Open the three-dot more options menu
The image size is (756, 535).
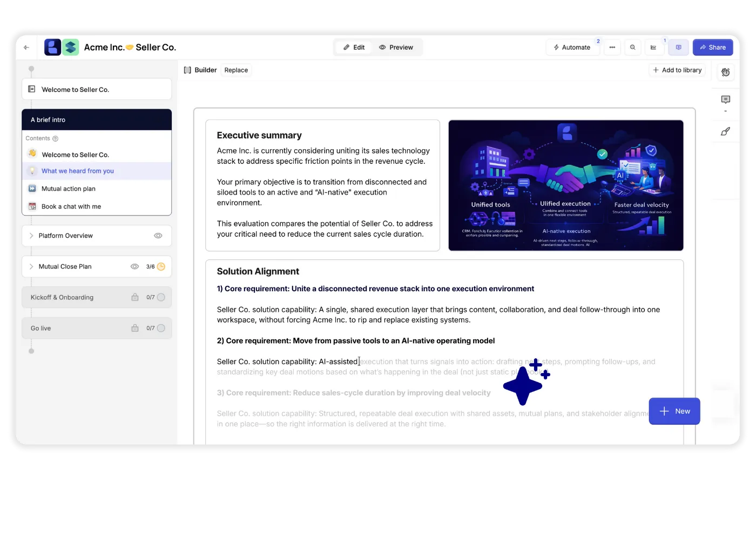coord(612,48)
